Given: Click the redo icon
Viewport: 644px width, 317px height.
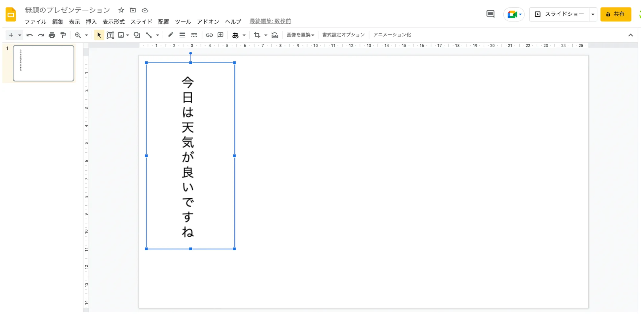Looking at the screenshot, I should tap(41, 35).
